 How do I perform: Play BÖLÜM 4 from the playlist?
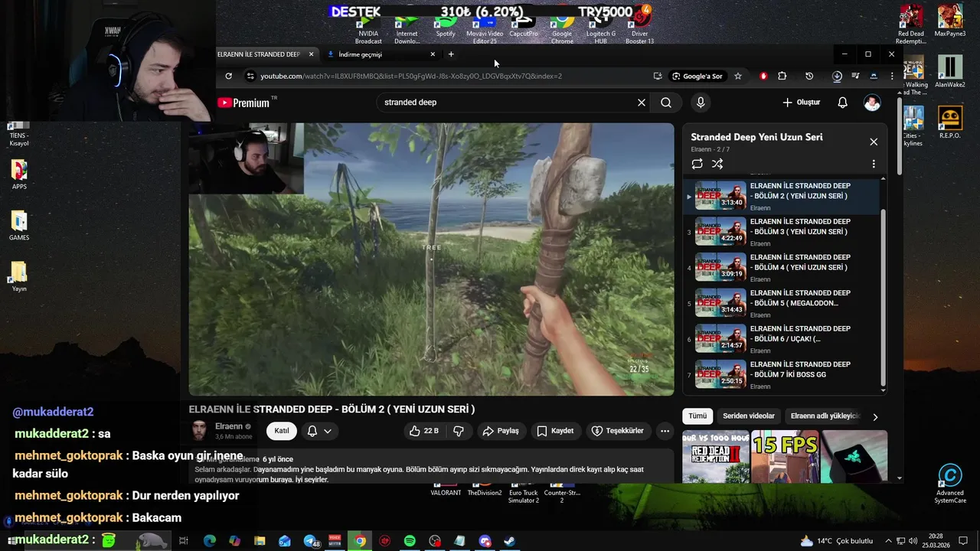(782, 268)
